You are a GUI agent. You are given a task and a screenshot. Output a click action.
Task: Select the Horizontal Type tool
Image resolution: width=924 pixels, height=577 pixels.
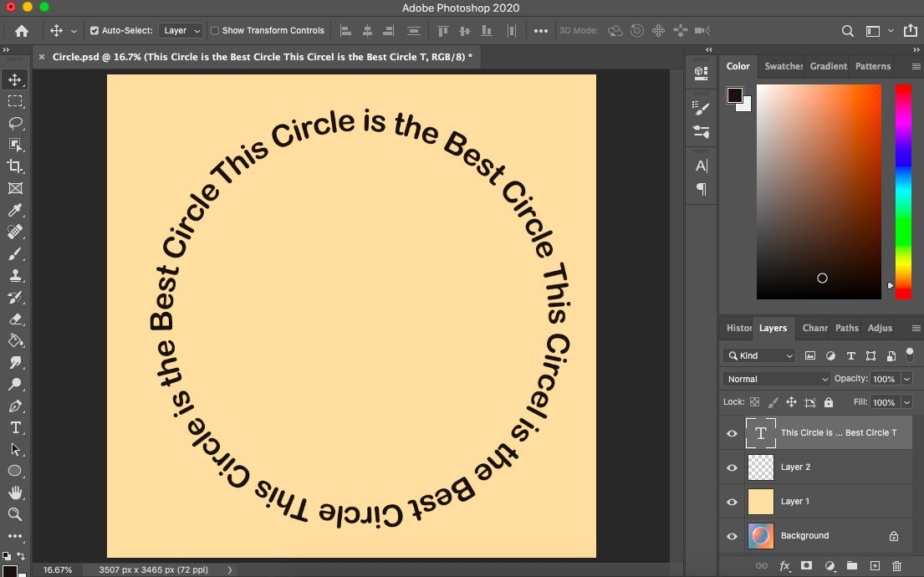click(x=15, y=428)
